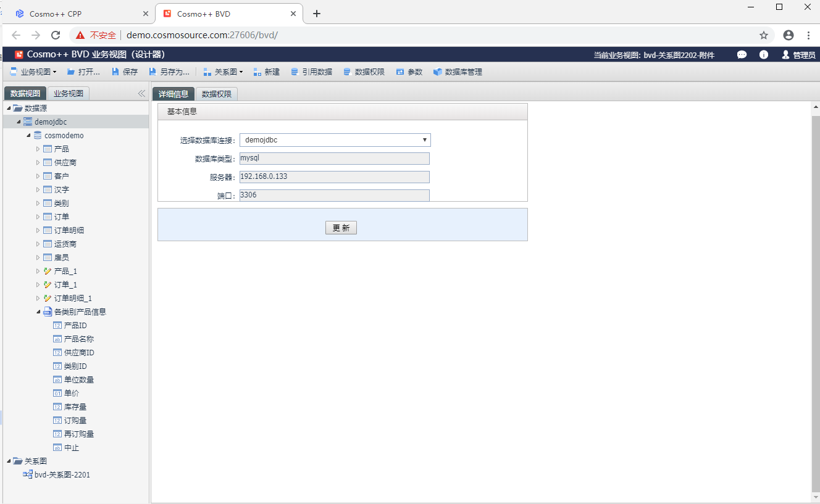Select the 再订购量 field
820x504 pixels.
coord(79,434)
